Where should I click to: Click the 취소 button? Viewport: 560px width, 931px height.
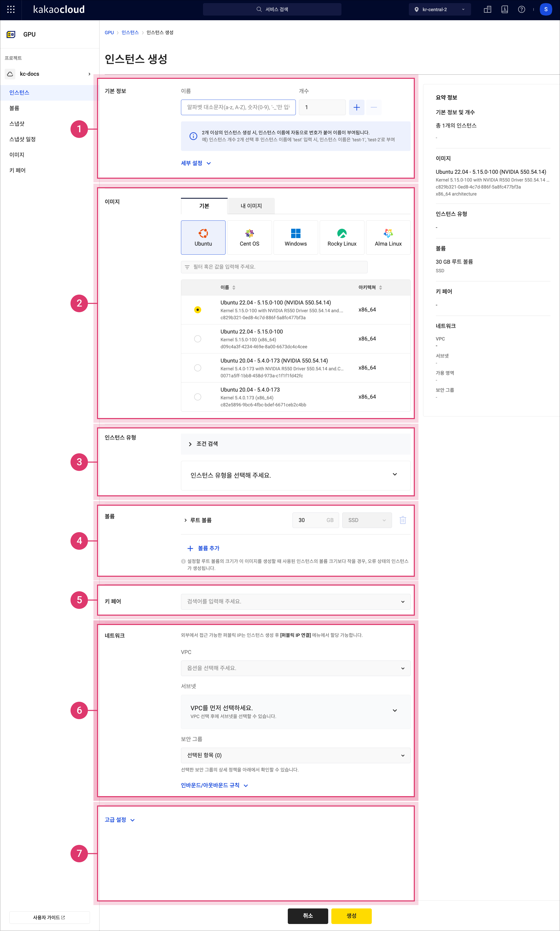click(x=307, y=916)
